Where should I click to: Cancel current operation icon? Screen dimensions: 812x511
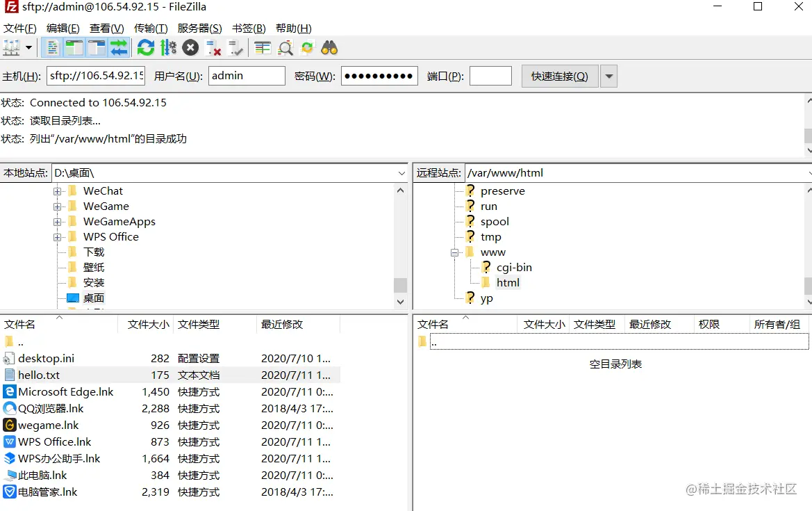[190, 48]
